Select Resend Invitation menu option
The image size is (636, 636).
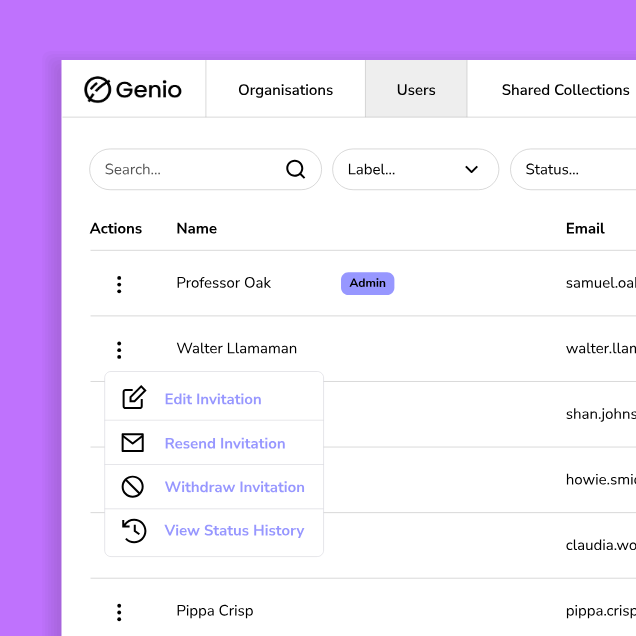(x=225, y=444)
